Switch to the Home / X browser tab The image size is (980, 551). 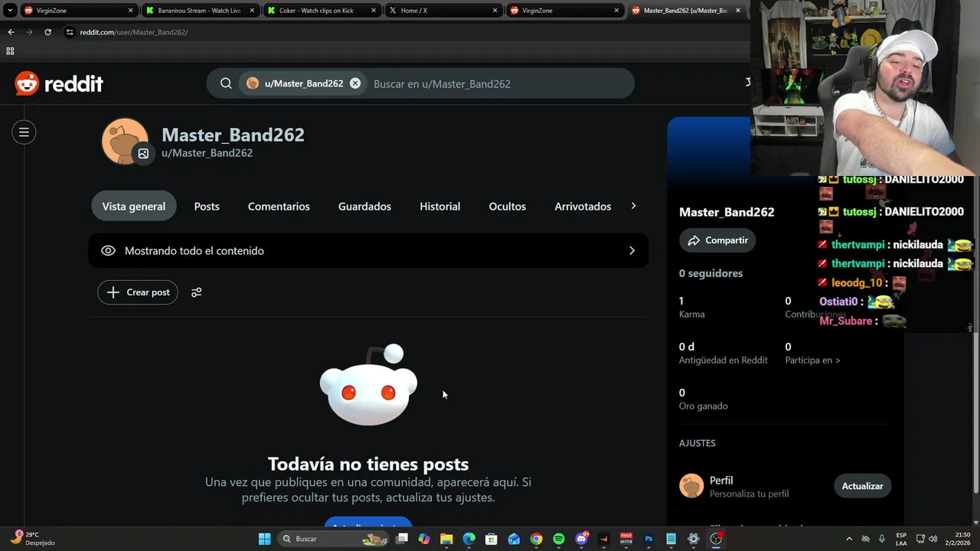tap(443, 11)
